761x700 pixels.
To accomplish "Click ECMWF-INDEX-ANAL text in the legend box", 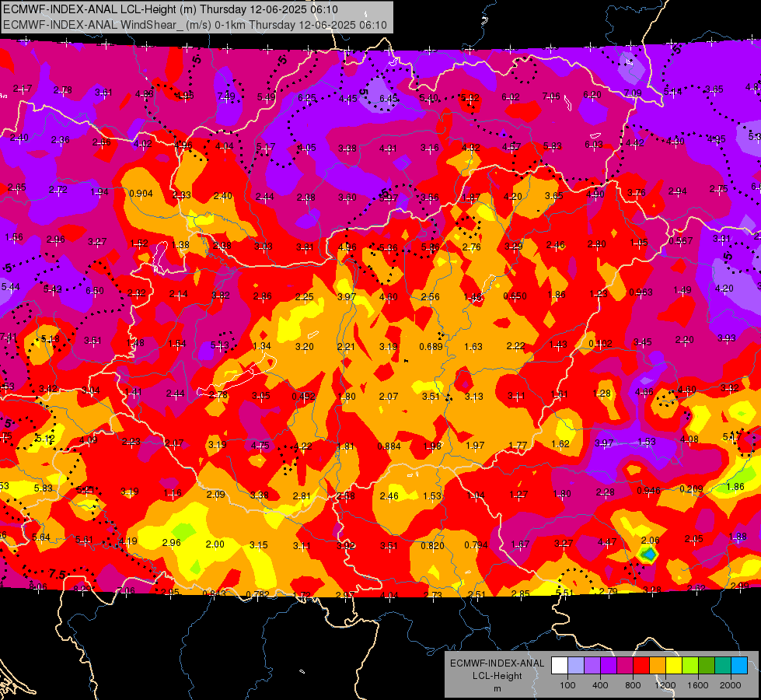I will 497,663.
